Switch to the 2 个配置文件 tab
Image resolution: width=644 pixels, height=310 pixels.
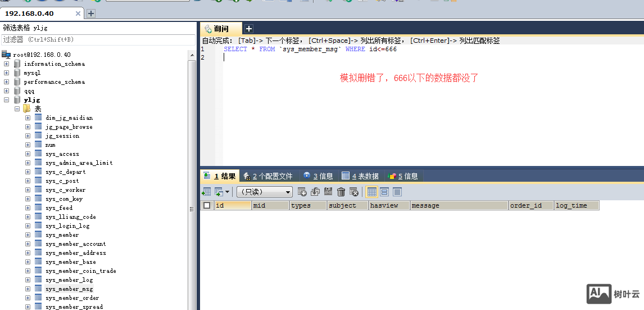[268, 176]
